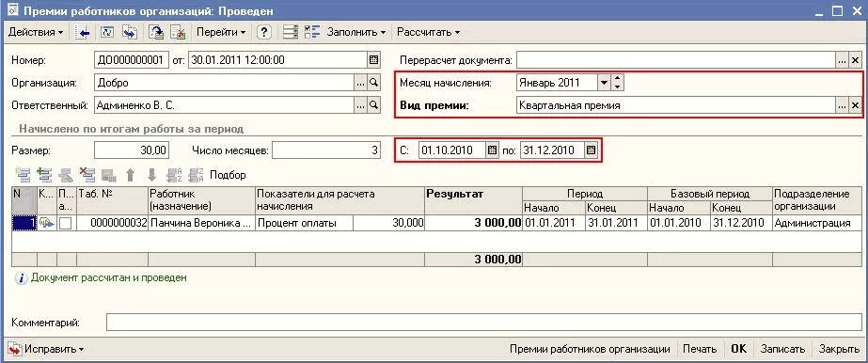Toggle the checkbox in Панчина Вероника's row
The height and width of the screenshot is (363, 868).
tap(65, 224)
